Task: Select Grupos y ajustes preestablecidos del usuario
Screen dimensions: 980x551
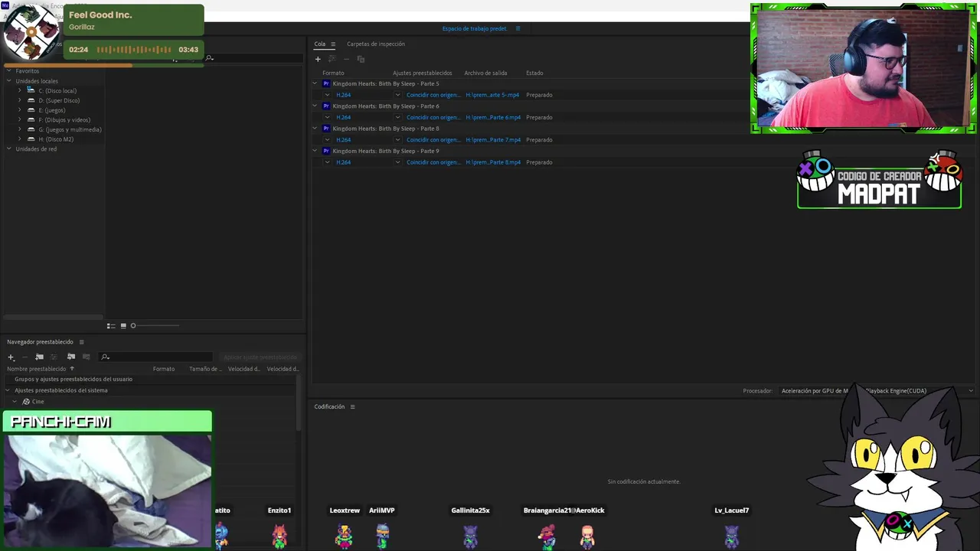Action: pyautogui.click(x=73, y=380)
